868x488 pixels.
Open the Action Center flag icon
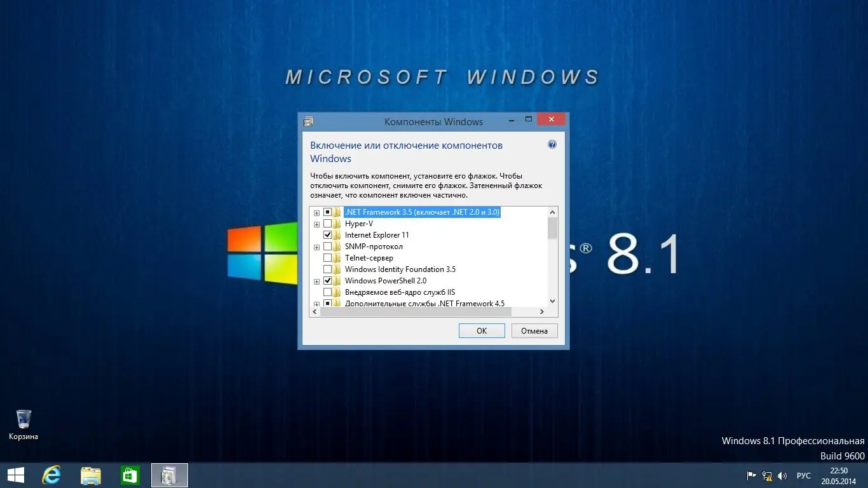coord(751,475)
